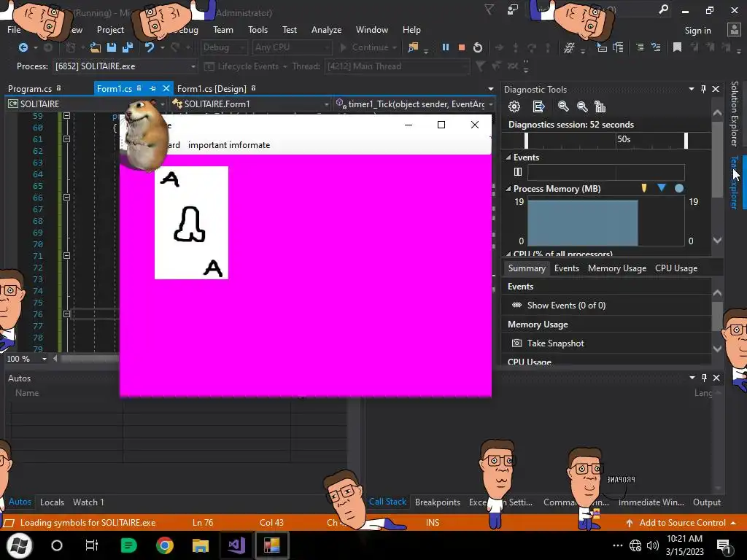
Task: Click the Diagnostic Tools export report icon
Action: click(x=538, y=106)
